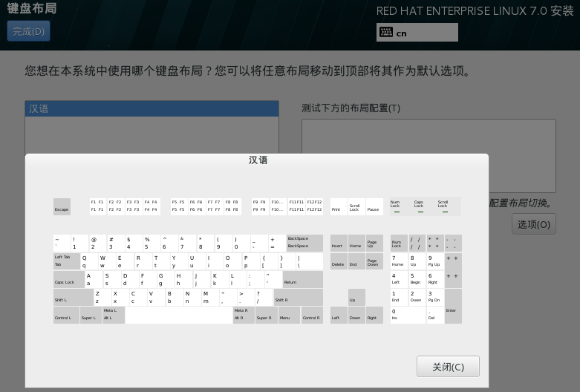Screen dimensions: 580x392
Task: Click the P key in preview
Action: [250, 261]
